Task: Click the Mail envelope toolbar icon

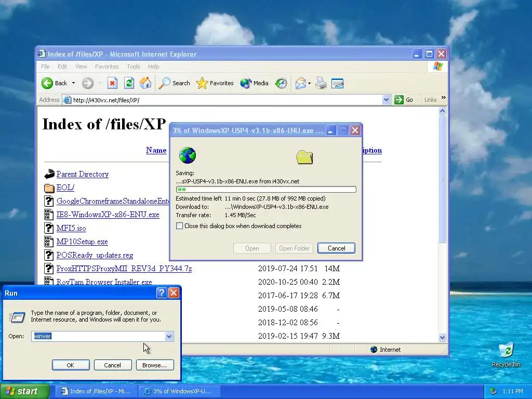Action: [x=301, y=83]
